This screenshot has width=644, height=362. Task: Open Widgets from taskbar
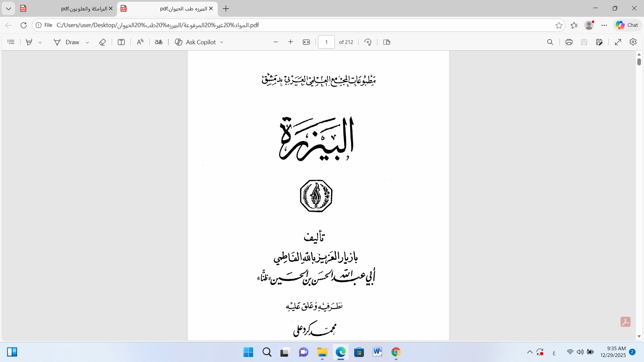tap(12, 352)
